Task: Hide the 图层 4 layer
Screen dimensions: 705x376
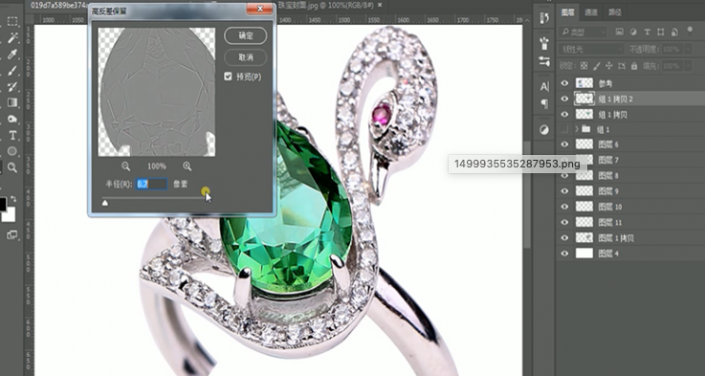Action: click(x=565, y=254)
